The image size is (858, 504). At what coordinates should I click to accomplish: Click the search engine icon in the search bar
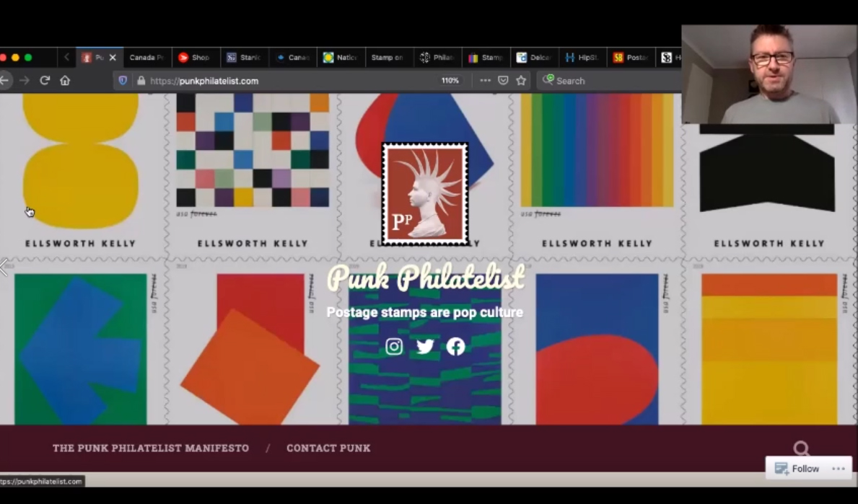[x=548, y=80]
